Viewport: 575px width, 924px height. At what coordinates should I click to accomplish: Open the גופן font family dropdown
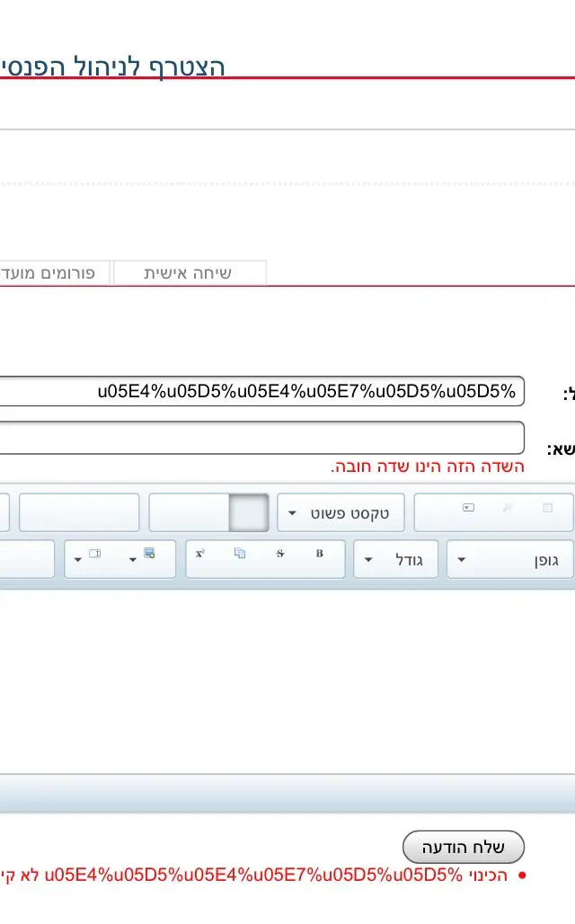click(509, 560)
